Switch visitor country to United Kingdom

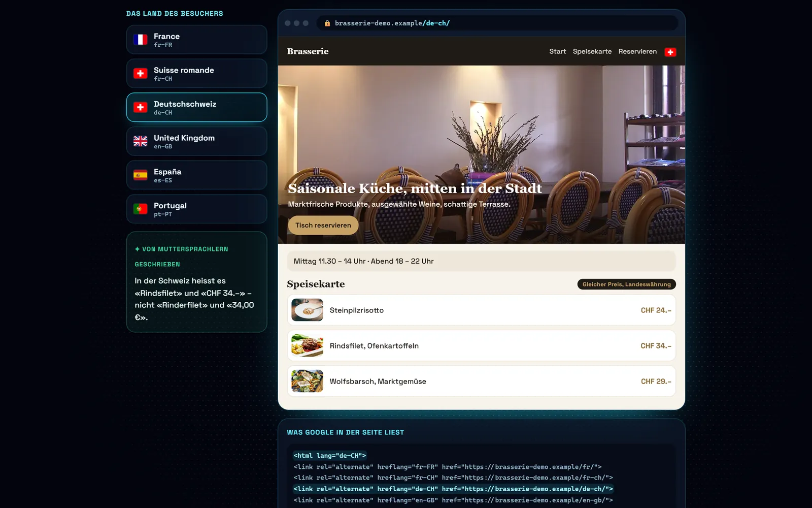tap(196, 141)
